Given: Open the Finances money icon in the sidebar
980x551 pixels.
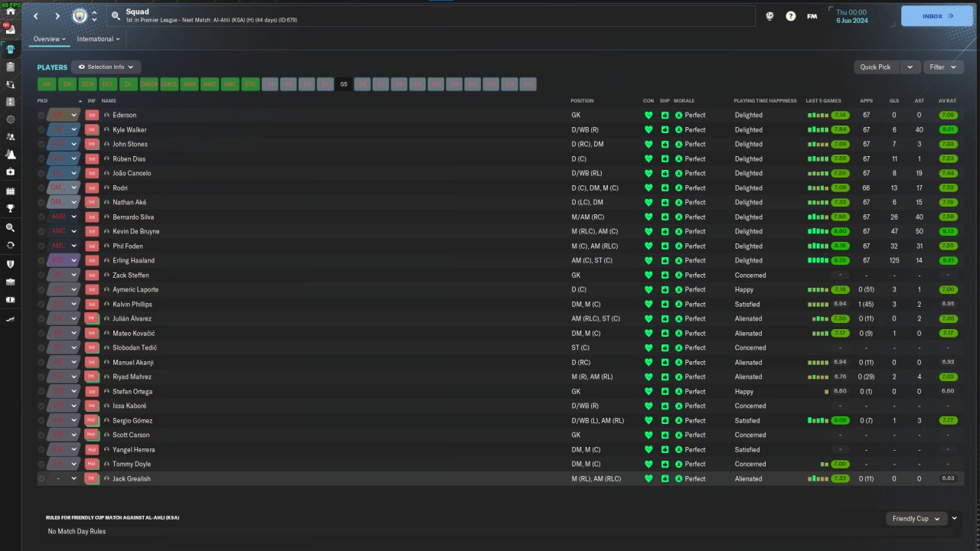Looking at the screenshot, I should 11,299.
